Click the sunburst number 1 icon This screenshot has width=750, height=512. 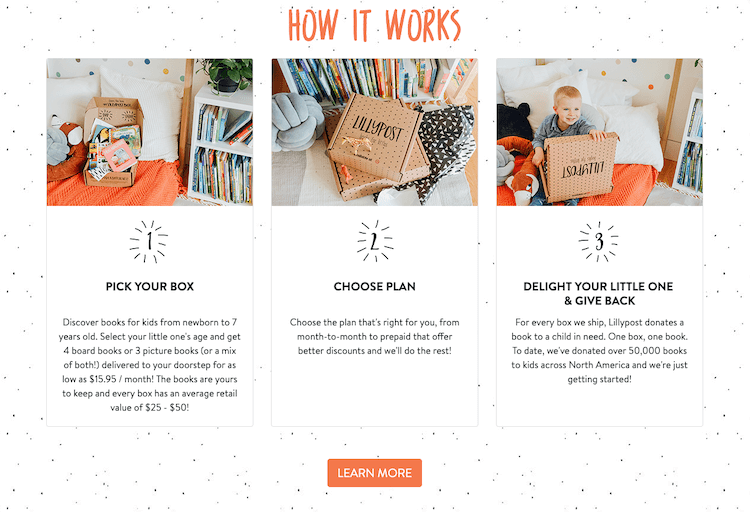(149, 241)
